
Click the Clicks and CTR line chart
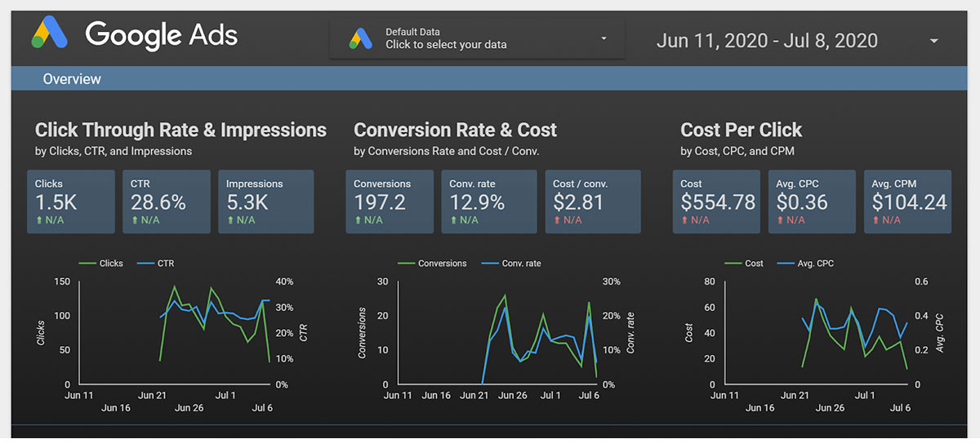174,333
